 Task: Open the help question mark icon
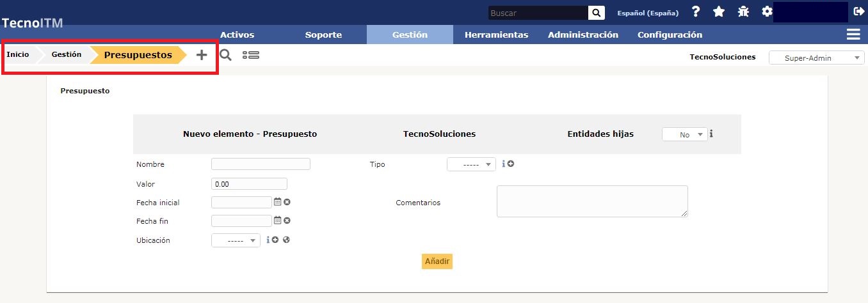tap(696, 12)
